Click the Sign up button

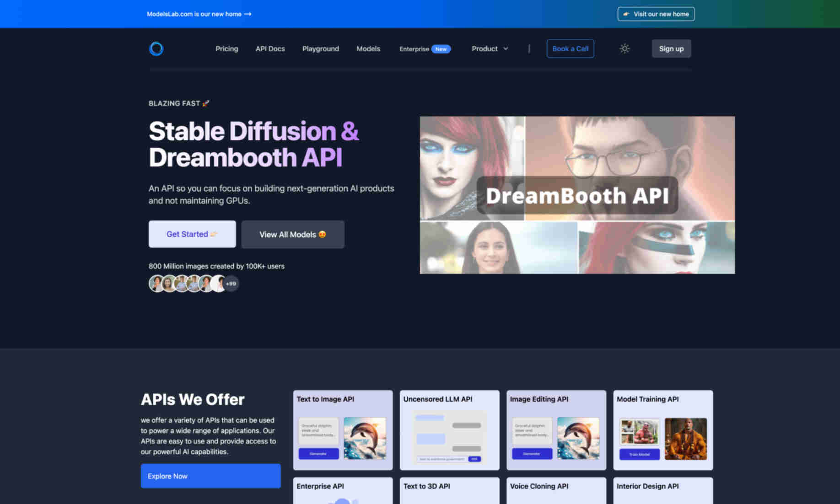pyautogui.click(x=671, y=48)
